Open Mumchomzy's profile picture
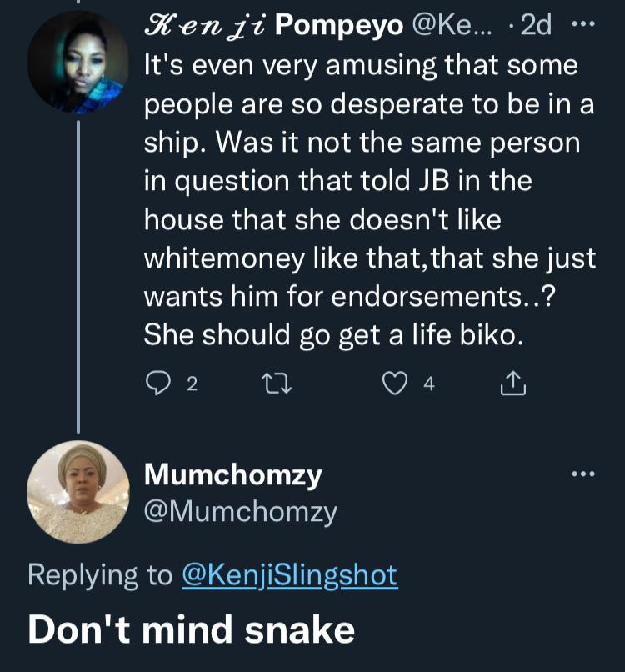The height and width of the screenshot is (672, 625). pos(78,492)
